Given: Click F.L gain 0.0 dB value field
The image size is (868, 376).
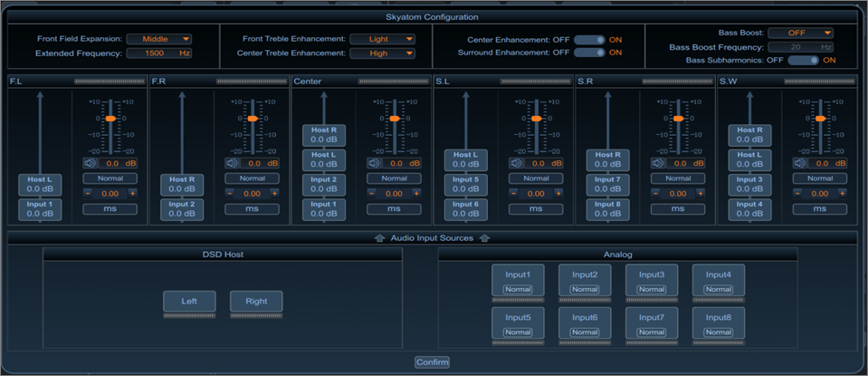Looking at the screenshot, I should tap(118, 163).
